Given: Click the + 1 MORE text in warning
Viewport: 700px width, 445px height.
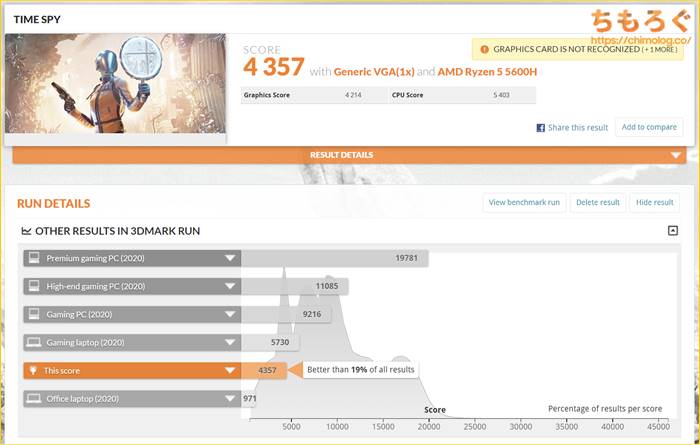Looking at the screenshot, I should point(660,50).
